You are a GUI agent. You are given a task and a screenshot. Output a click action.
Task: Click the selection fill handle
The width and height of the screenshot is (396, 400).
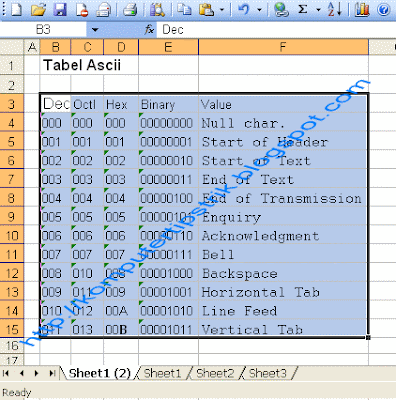pyautogui.click(x=368, y=338)
